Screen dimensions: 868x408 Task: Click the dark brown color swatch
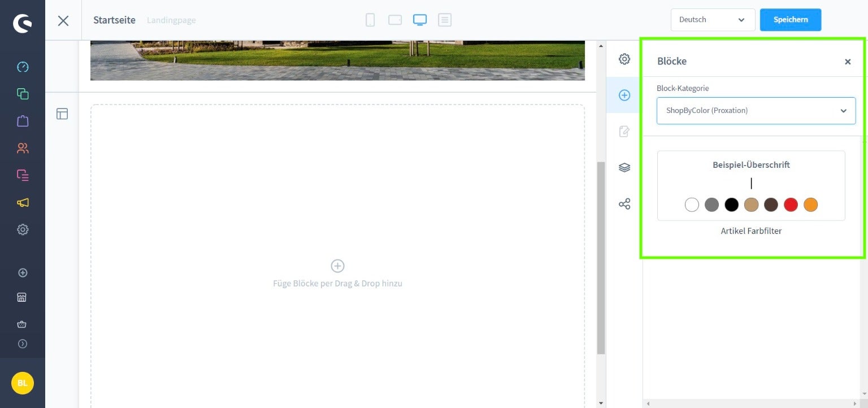pos(771,205)
